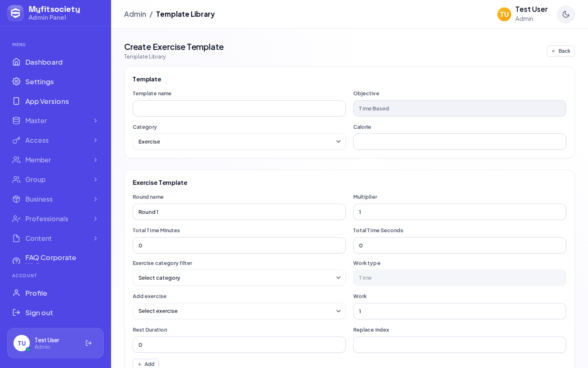Open the Select exercise dropdown
The width and height of the screenshot is (588, 368).
pos(239,311)
